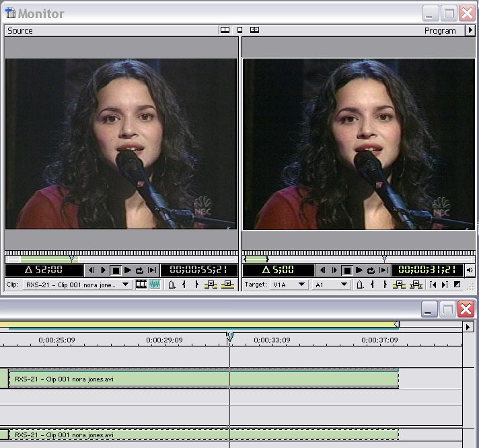This screenshot has height=448, width=479.
Task: Click Program monitor video preview
Action: (x=359, y=144)
